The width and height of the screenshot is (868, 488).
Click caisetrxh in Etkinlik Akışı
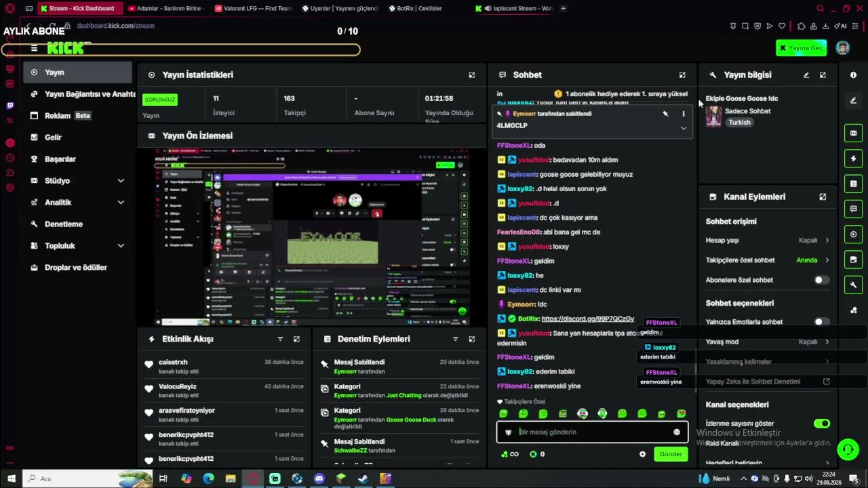pyautogui.click(x=173, y=362)
